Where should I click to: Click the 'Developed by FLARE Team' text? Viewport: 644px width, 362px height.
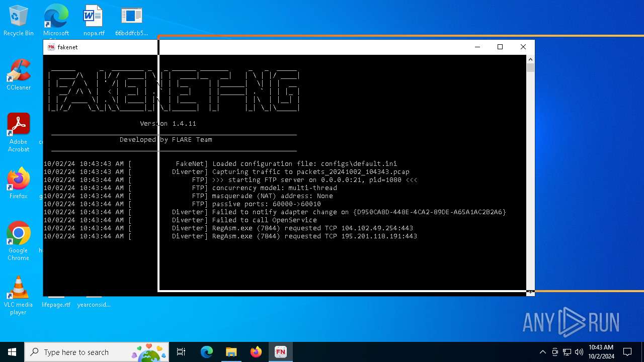click(166, 140)
